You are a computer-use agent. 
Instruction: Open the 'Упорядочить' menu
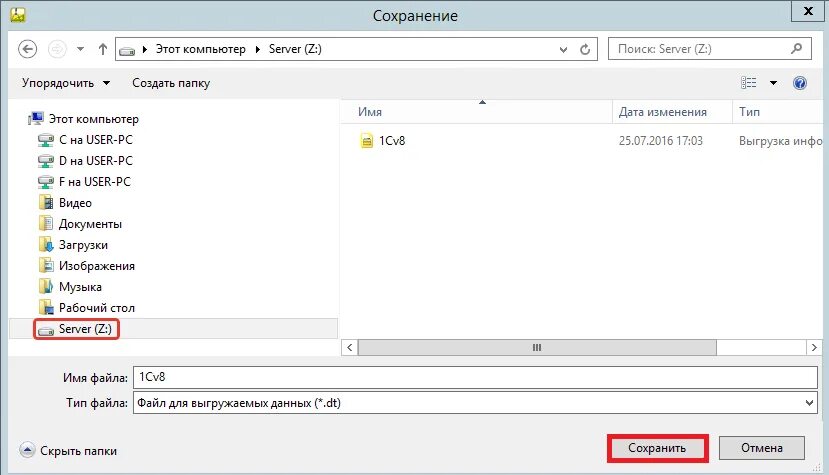click(x=66, y=83)
